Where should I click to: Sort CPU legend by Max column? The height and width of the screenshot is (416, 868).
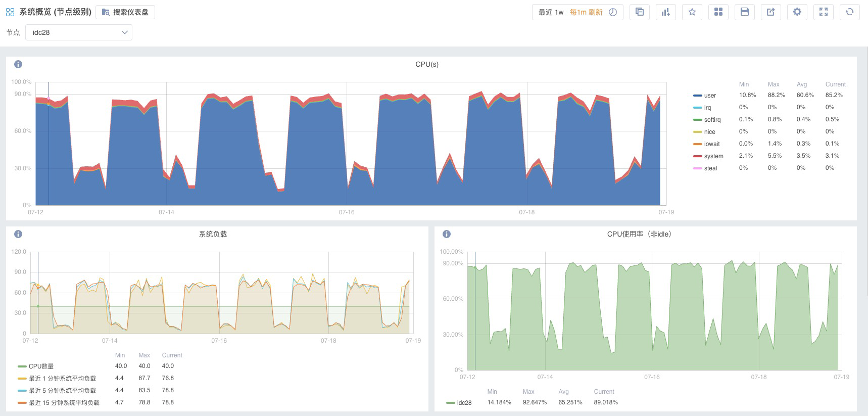pyautogui.click(x=774, y=84)
